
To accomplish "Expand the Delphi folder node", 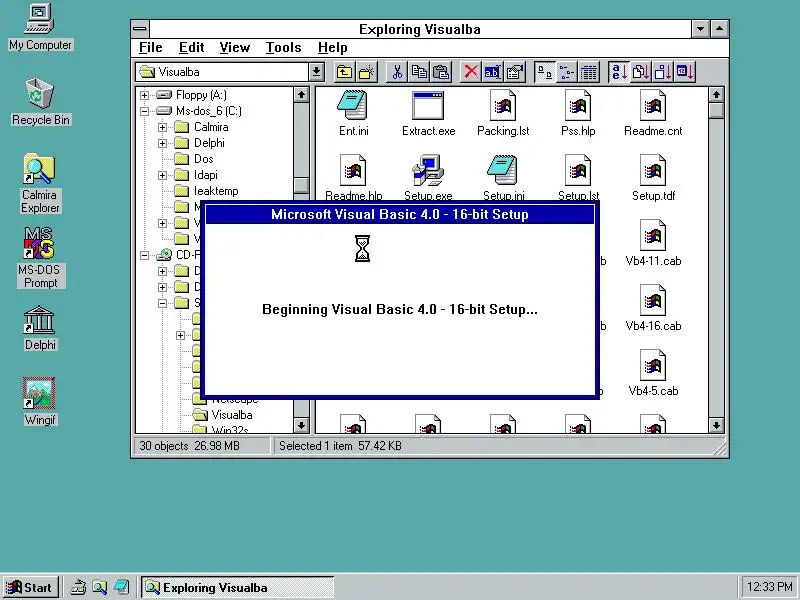I will click(x=162, y=143).
